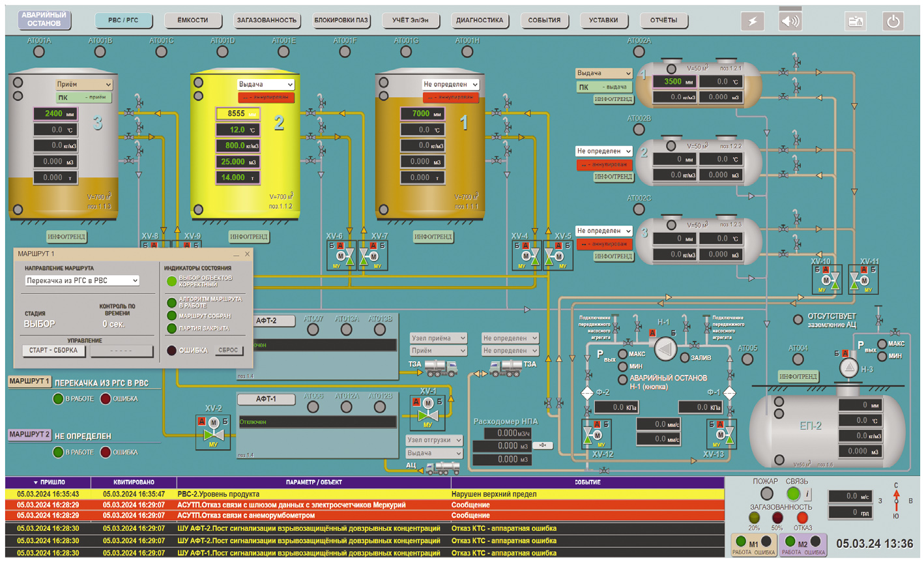The height and width of the screenshot is (562, 924).
Task: Open the XV-10 valve icon
Action: tap(826, 280)
